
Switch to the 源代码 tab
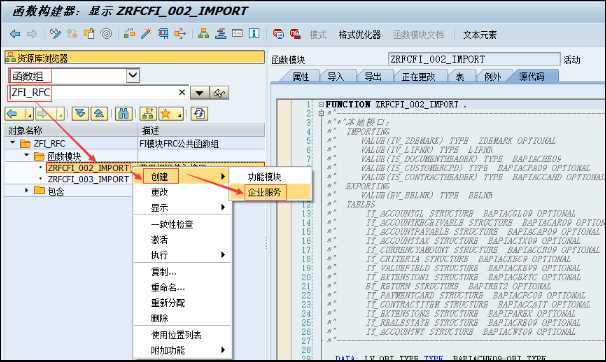click(x=532, y=76)
